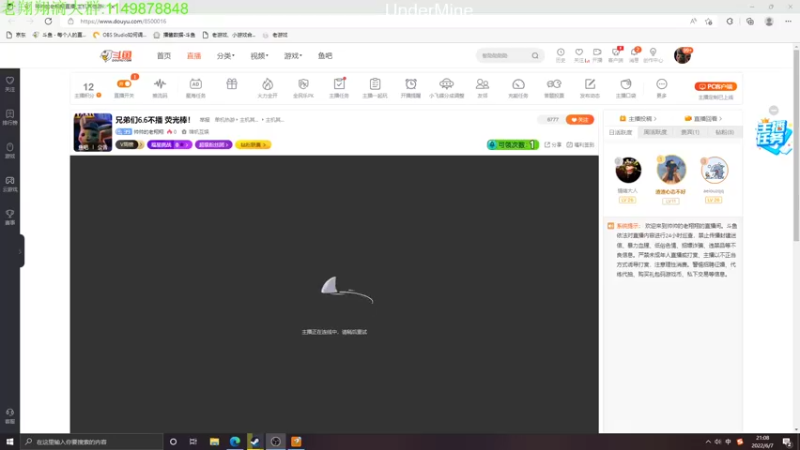Expand the 分类 category dropdown
This screenshot has height=450, width=800.
[226, 56]
